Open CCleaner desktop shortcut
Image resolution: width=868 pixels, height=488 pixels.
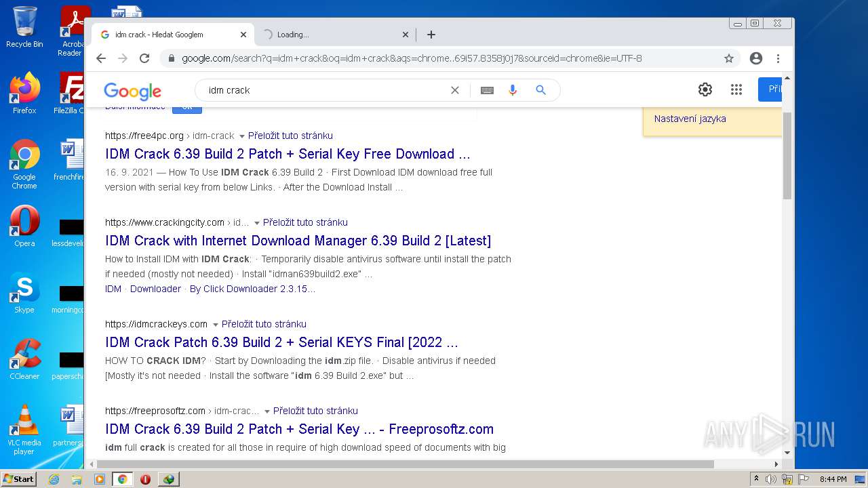[24, 359]
